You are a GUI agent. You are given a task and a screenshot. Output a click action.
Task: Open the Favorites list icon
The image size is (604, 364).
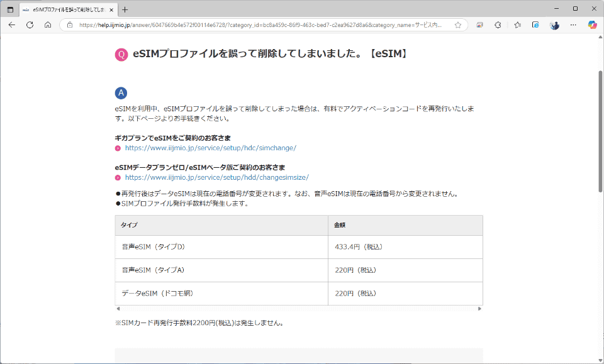click(x=517, y=25)
